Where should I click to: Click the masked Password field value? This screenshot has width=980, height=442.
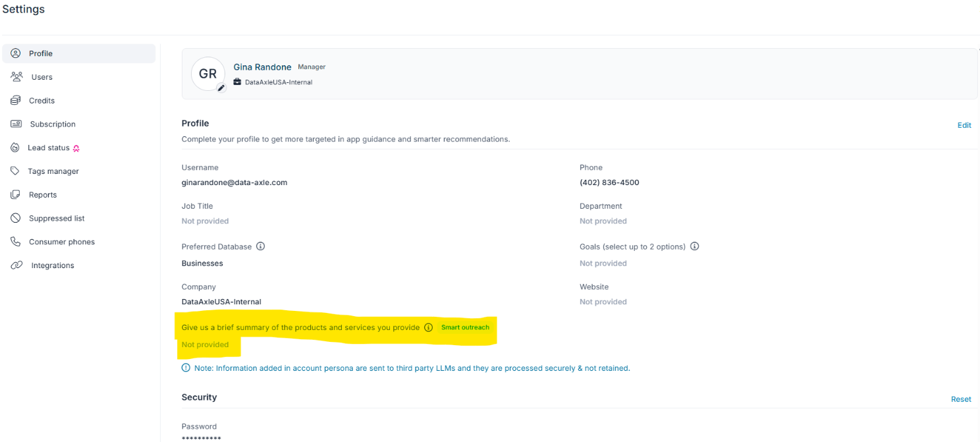(x=201, y=438)
